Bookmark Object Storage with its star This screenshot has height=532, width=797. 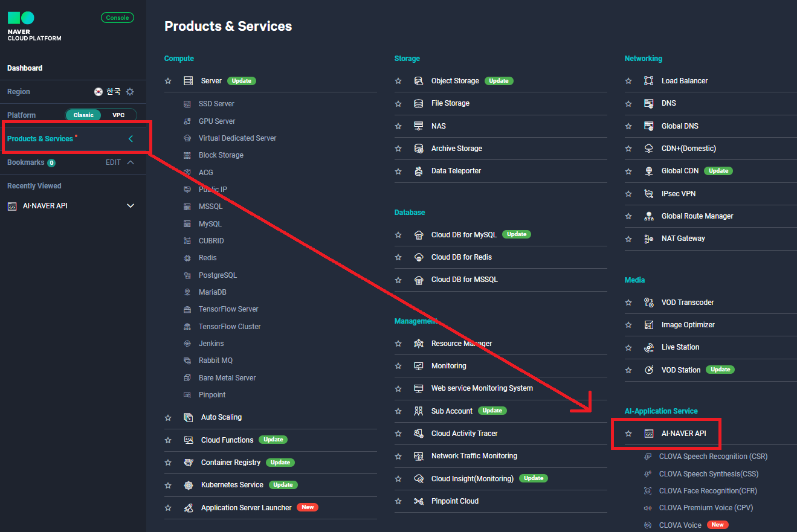pos(398,81)
